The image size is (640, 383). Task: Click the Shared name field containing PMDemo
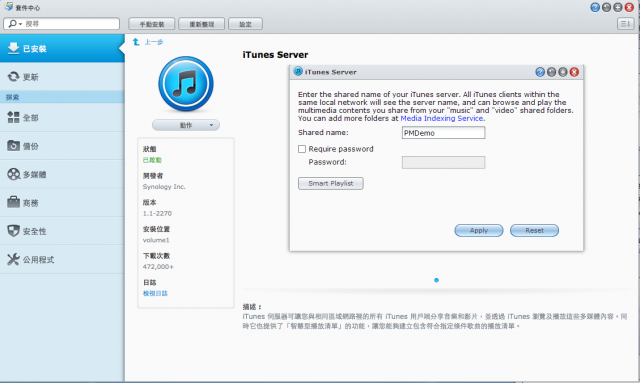(443, 133)
